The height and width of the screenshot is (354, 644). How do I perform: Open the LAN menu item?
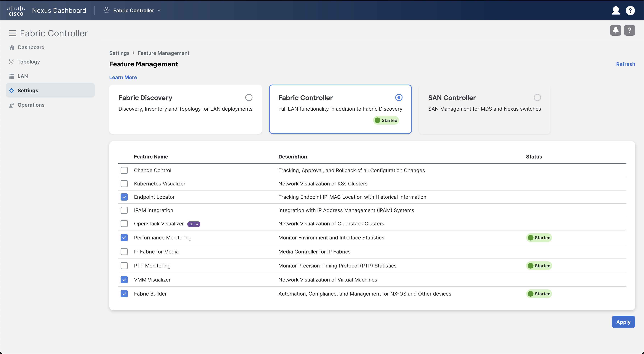(x=22, y=76)
